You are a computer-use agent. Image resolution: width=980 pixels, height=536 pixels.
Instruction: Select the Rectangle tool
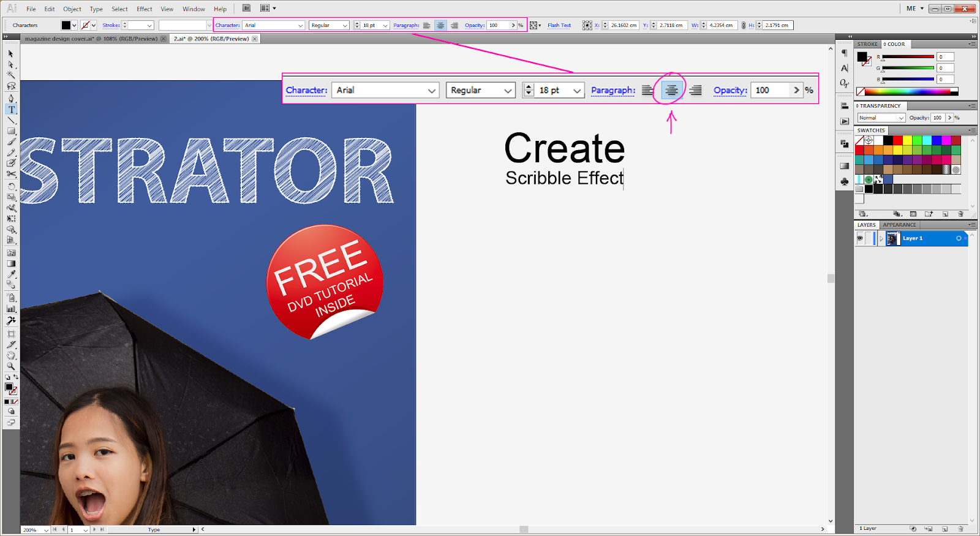coord(11,131)
